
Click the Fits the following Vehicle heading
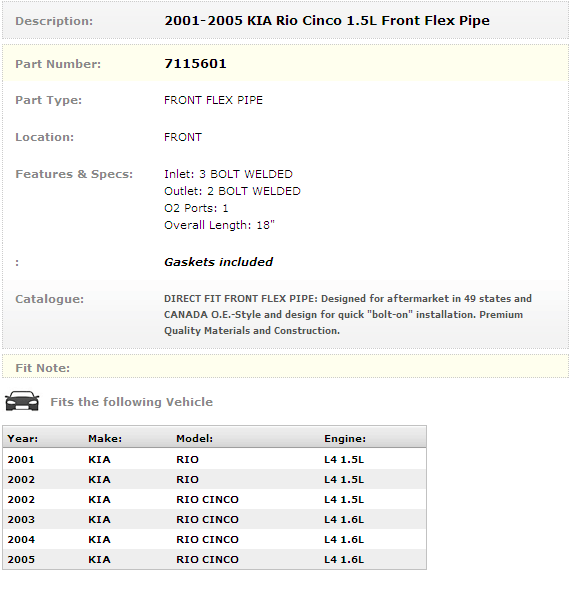click(131, 402)
